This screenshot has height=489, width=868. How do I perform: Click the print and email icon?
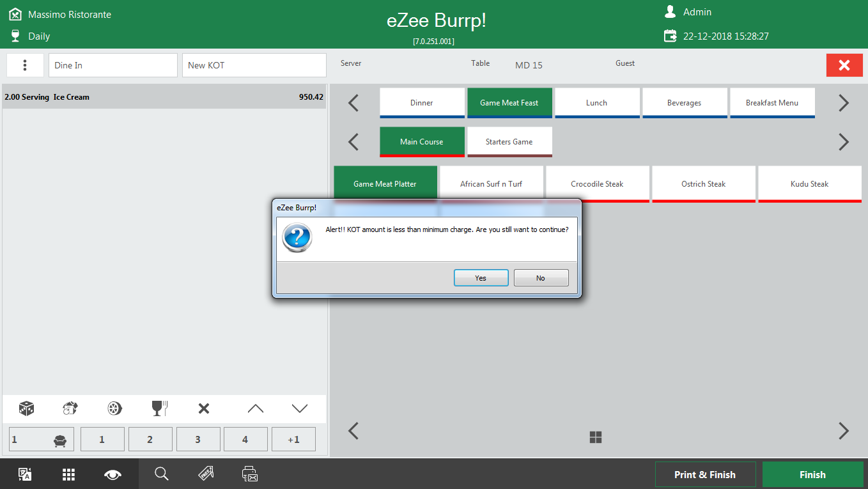250,474
